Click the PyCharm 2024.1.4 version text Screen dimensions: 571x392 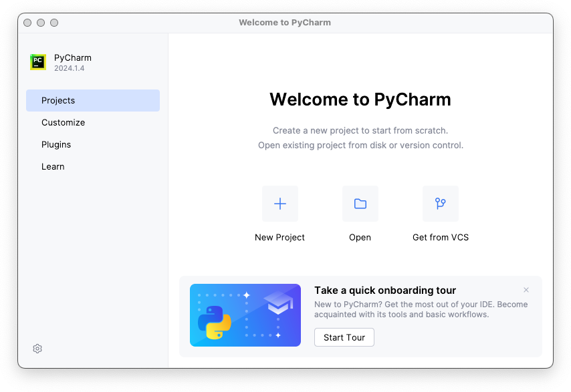pos(69,68)
